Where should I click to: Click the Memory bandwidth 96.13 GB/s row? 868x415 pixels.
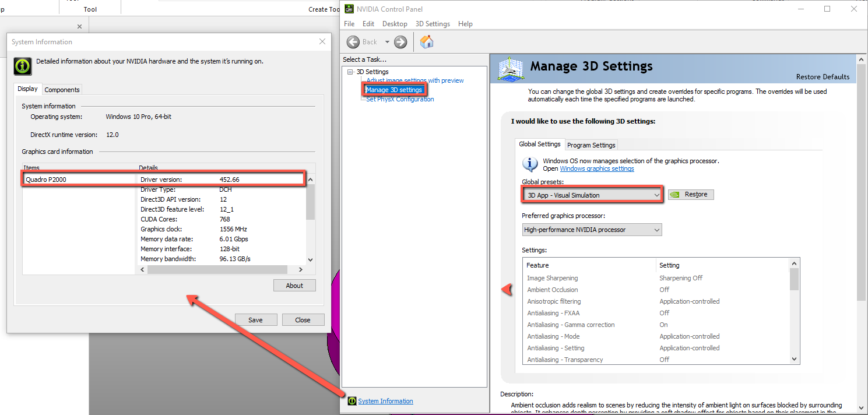pos(222,259)
